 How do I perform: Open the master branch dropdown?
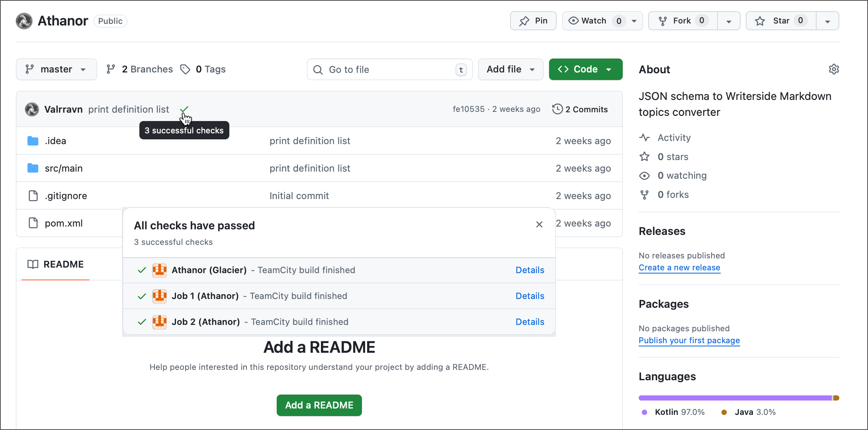pyautogui.click(x=56, y=69)
